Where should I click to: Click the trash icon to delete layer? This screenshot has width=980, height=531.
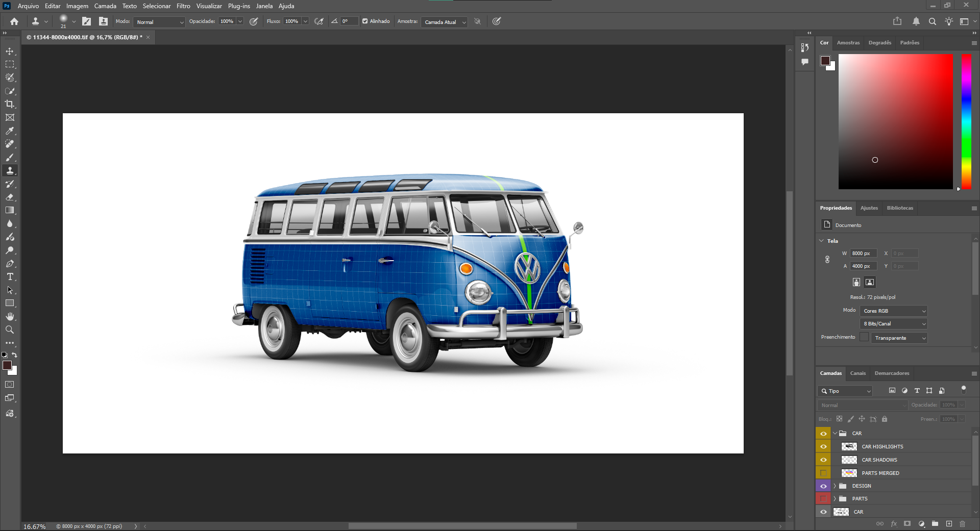click(962, 524)
